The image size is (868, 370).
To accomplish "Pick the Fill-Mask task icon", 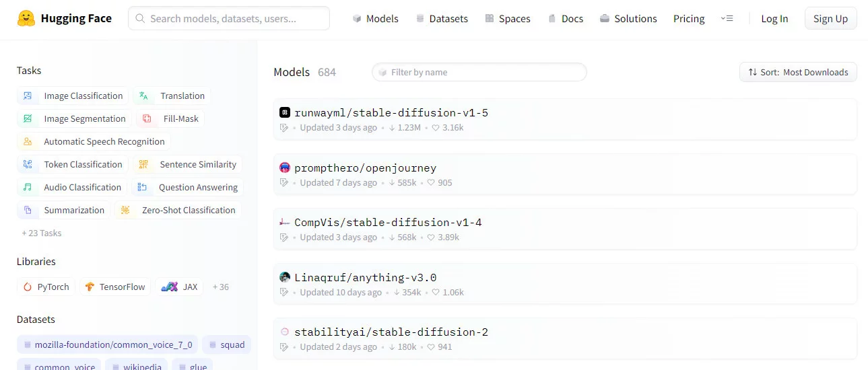I will [x=147, y=119].
